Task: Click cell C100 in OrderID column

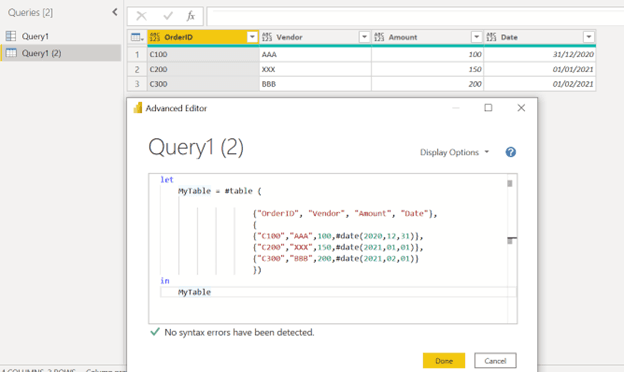Action: [203, 55]
